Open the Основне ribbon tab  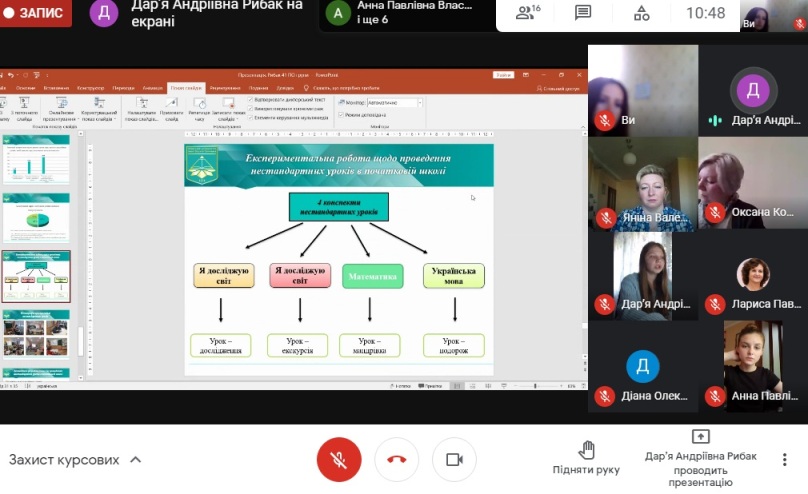[25, 88]
